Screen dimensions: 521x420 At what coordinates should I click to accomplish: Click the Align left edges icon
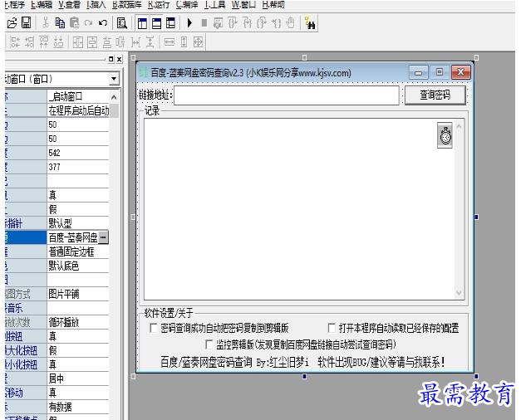coord(15,42)
